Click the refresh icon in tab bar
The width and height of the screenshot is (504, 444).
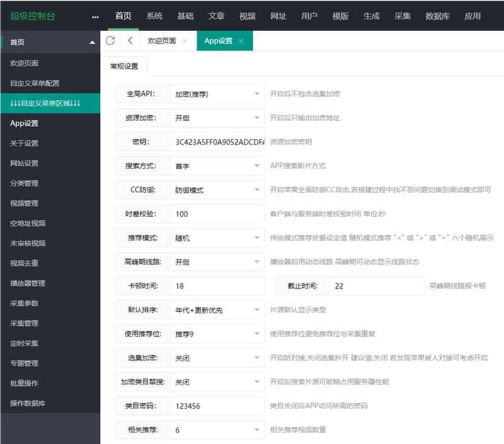pyautogui.click(x=110, y=41)
